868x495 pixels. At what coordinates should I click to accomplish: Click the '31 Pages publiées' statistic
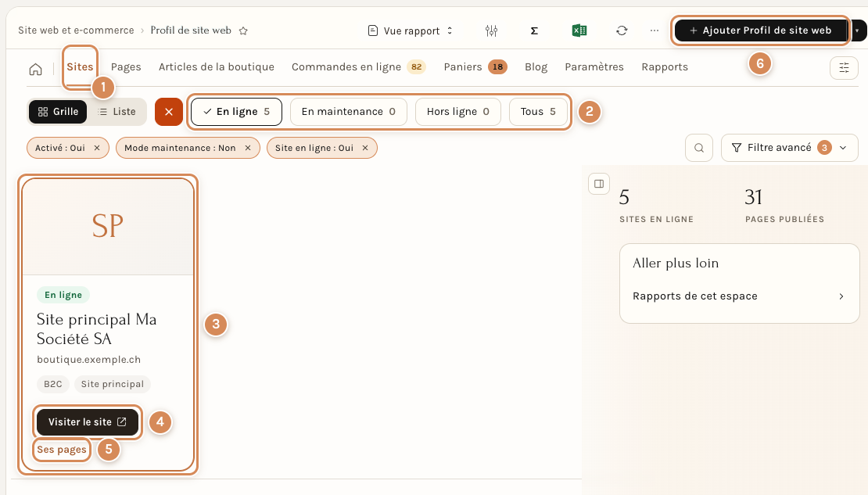point(784,206)
